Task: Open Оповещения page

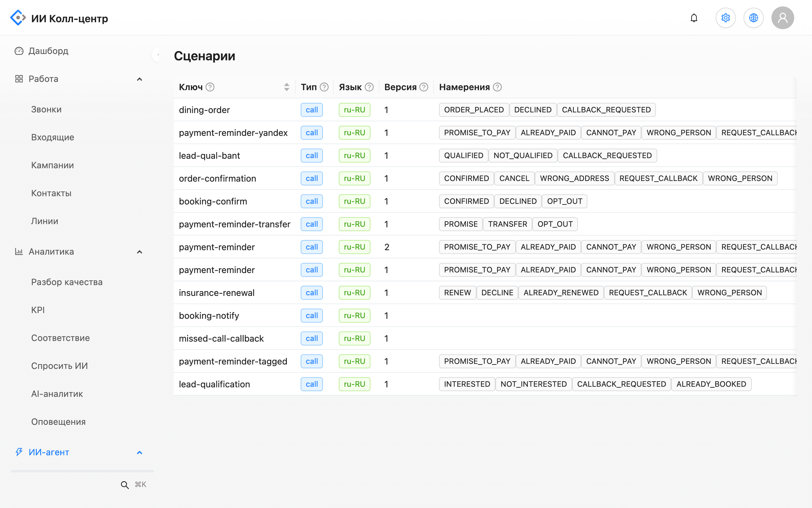Action: coord(58,421)
